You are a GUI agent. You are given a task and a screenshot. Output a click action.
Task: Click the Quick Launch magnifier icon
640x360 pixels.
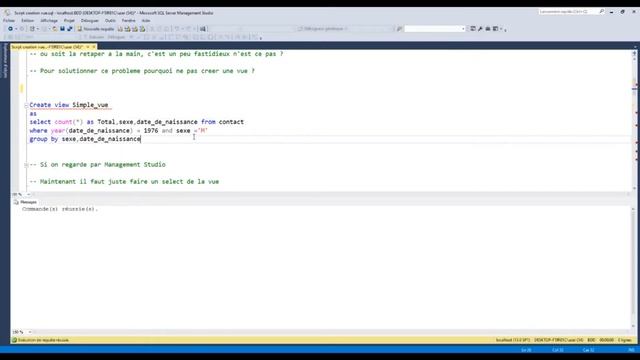[602, 12]
